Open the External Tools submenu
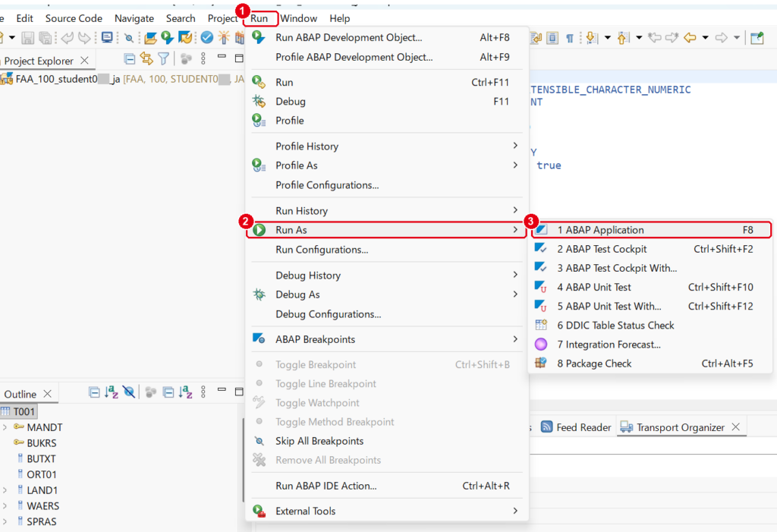777x532 pixels. (x=386, y=511)
